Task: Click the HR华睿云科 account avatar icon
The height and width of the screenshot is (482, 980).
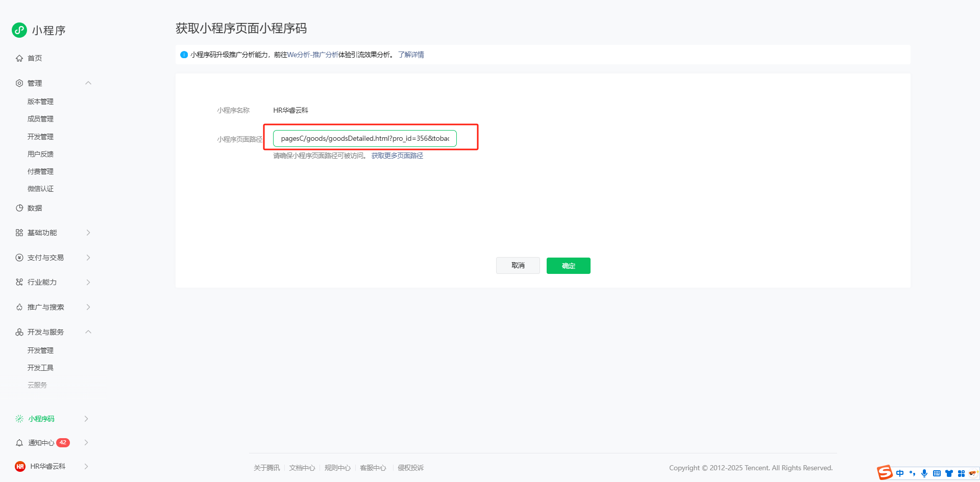Action: [20, 466]
